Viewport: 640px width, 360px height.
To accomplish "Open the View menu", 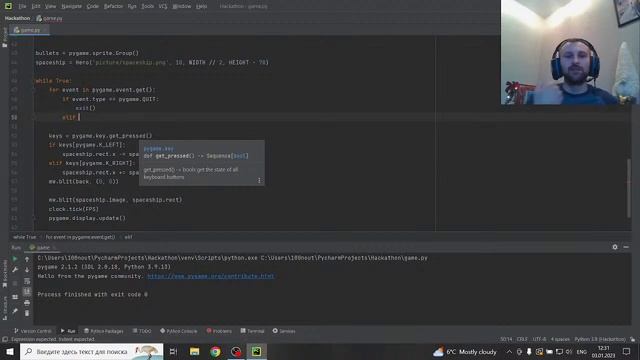I will coord(50,6).
